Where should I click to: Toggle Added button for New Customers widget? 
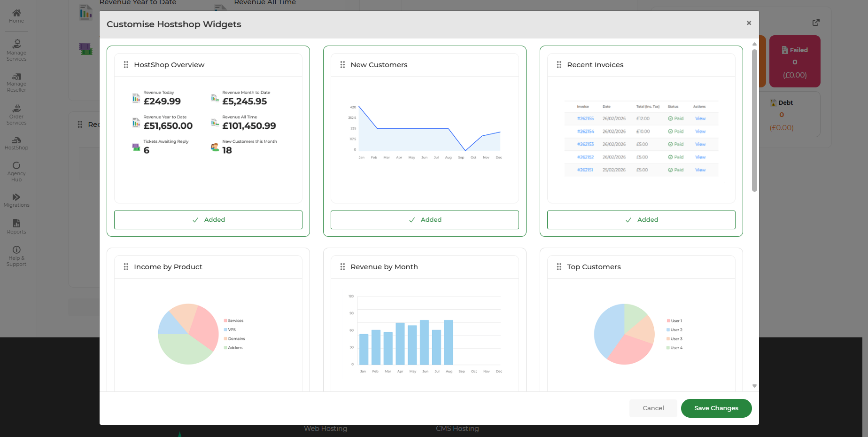pos(425,220)
